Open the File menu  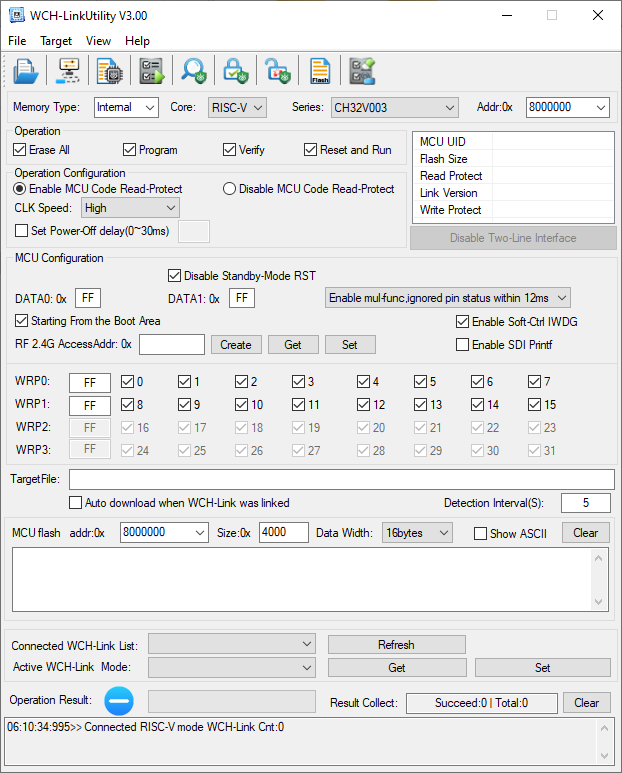[17, 41]
